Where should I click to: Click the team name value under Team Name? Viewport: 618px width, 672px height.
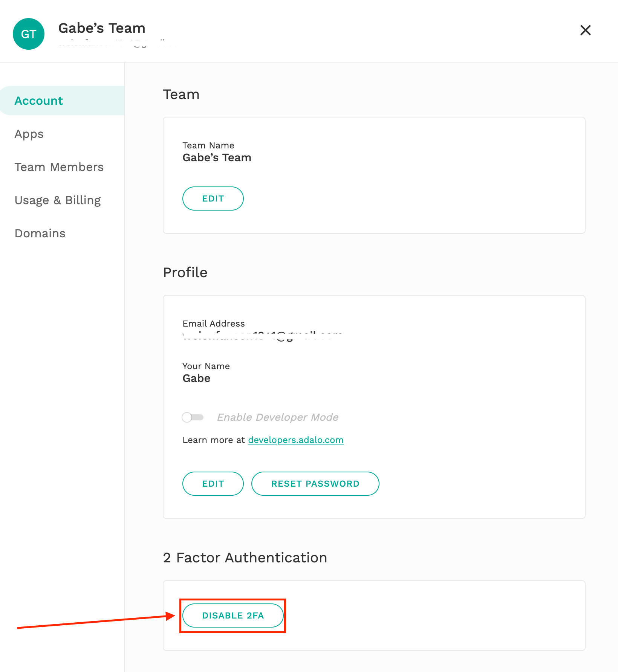coord(217,158)
